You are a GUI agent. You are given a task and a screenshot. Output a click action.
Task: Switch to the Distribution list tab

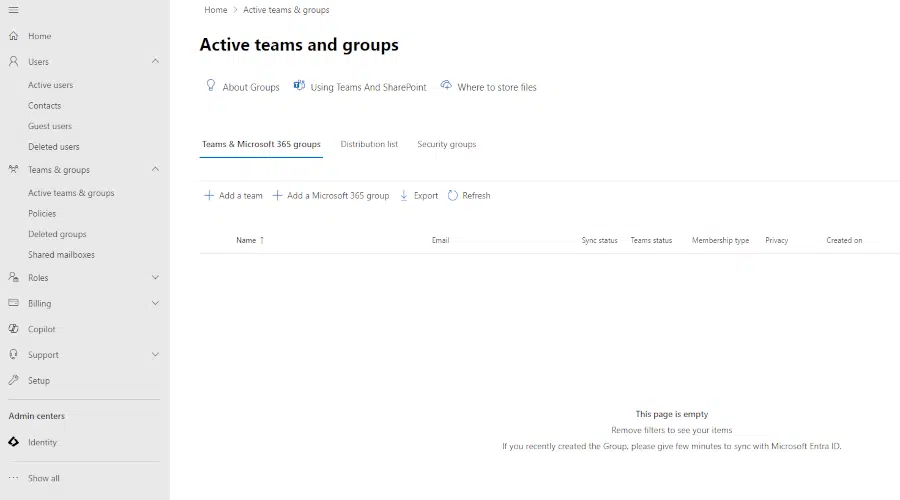pos(369,144)
